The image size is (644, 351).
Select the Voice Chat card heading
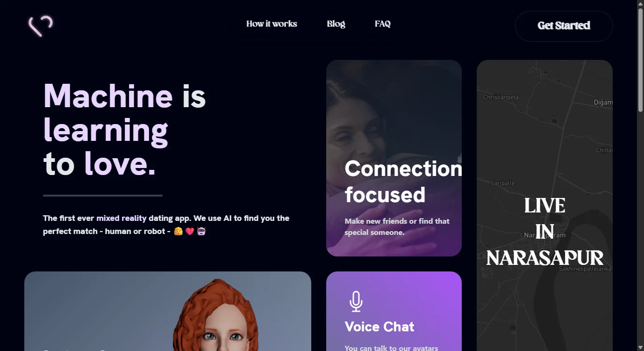pyautogui.click(x=379, y=327)
